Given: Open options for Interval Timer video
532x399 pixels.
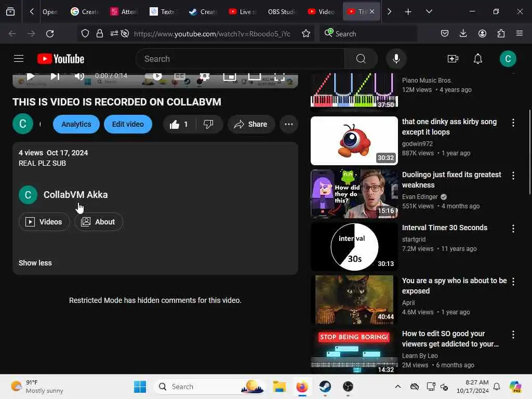Looking at the screenshot, I should click(x=513, y=229).
